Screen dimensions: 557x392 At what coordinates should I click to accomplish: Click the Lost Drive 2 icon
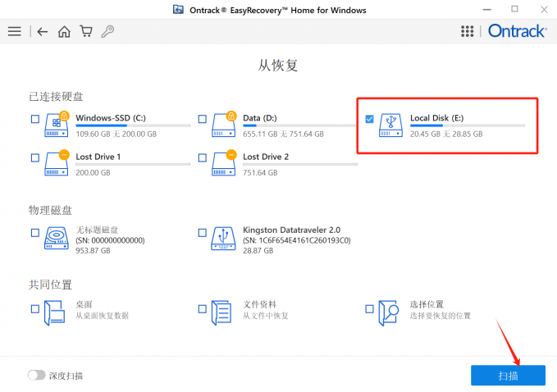(224, 163)
